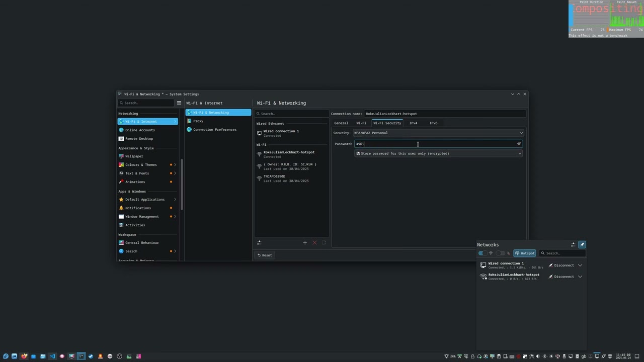Click the Animations icon in sidebar
This screenshot has width=644, height=362.
[x=121, y=182]
